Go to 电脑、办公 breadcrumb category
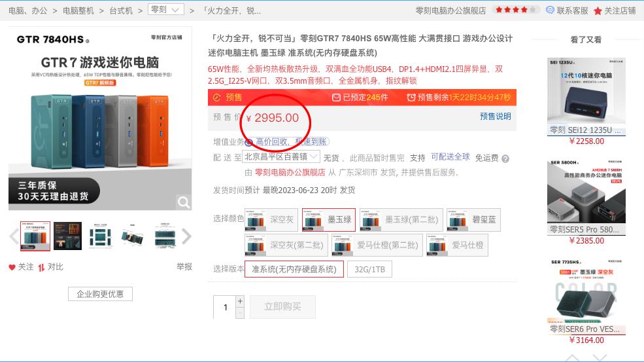The width and height of the screenshot is (644, 362). [x=28, y=10]
